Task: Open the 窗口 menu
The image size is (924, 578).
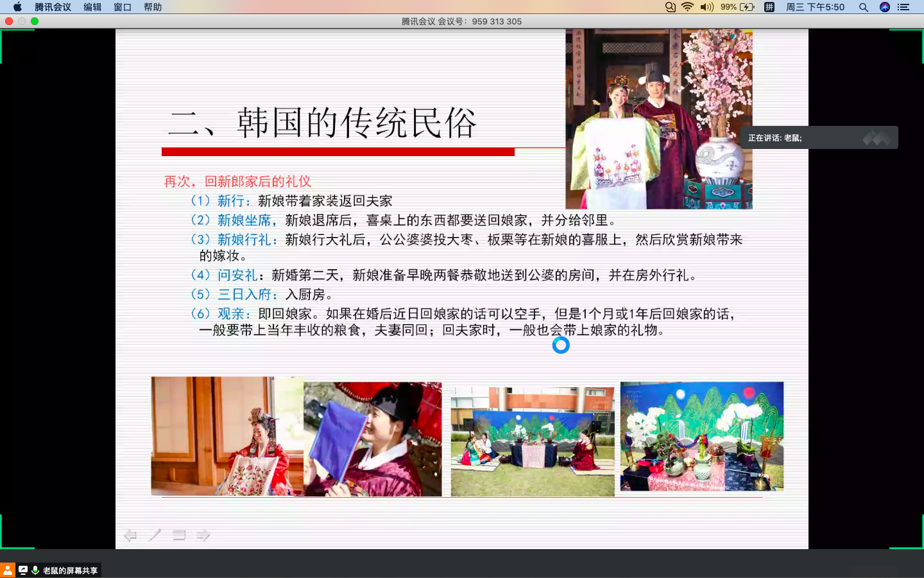Action: 123,7
